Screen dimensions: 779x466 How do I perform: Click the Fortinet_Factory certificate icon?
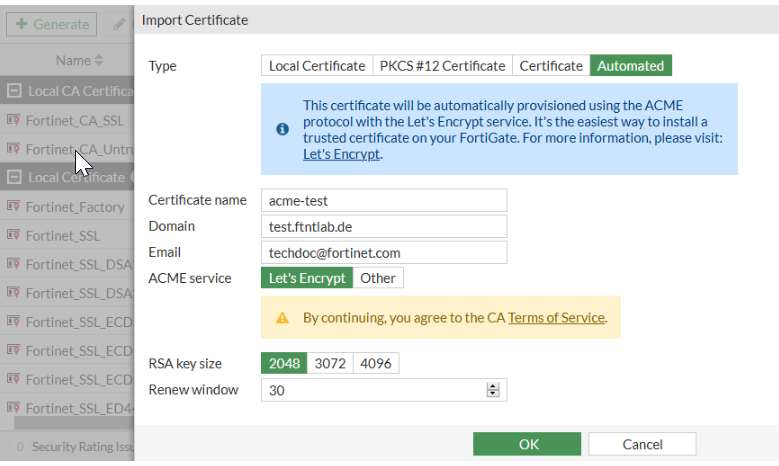click(14, 207)
